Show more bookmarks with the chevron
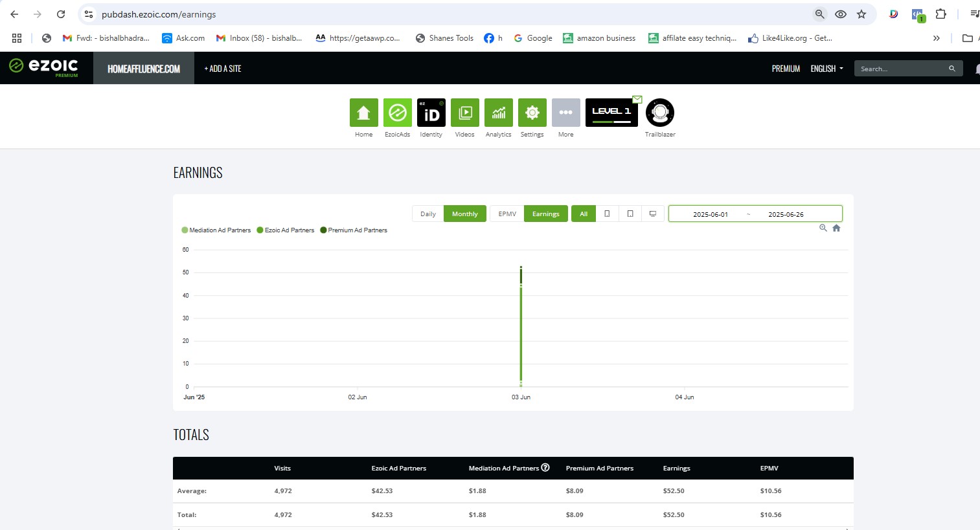Screen dimensions: 980x530 click(936, 38)
